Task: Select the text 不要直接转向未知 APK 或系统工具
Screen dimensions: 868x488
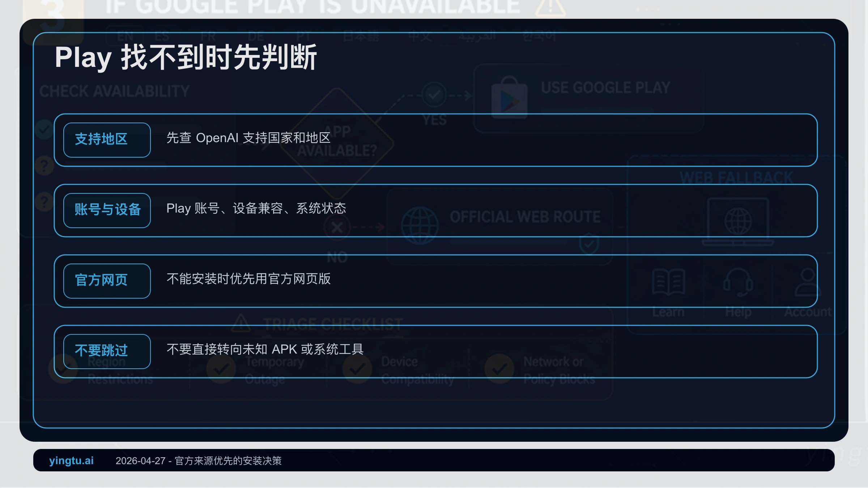Action: coord(265,350)
